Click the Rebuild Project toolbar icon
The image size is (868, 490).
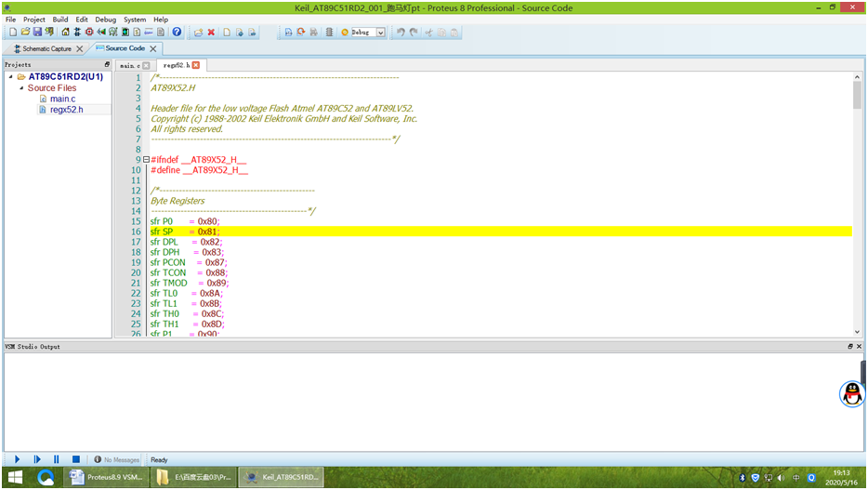(x=301, y=33)
